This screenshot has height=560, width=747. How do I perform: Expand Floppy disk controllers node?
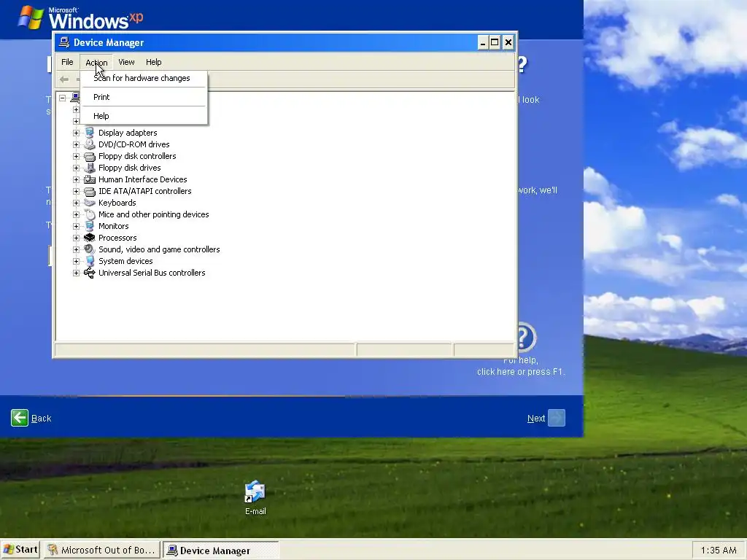(x=76, y=156)
